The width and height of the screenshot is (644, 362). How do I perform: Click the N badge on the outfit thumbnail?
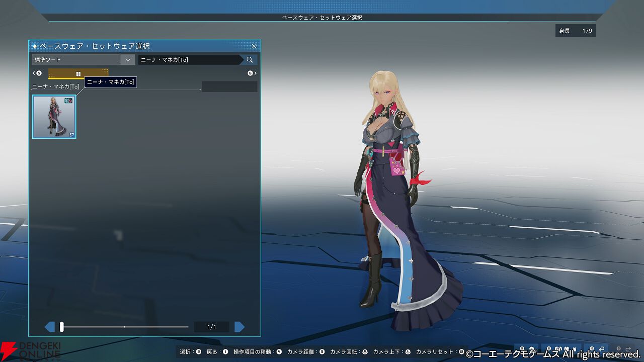[72, 134]
